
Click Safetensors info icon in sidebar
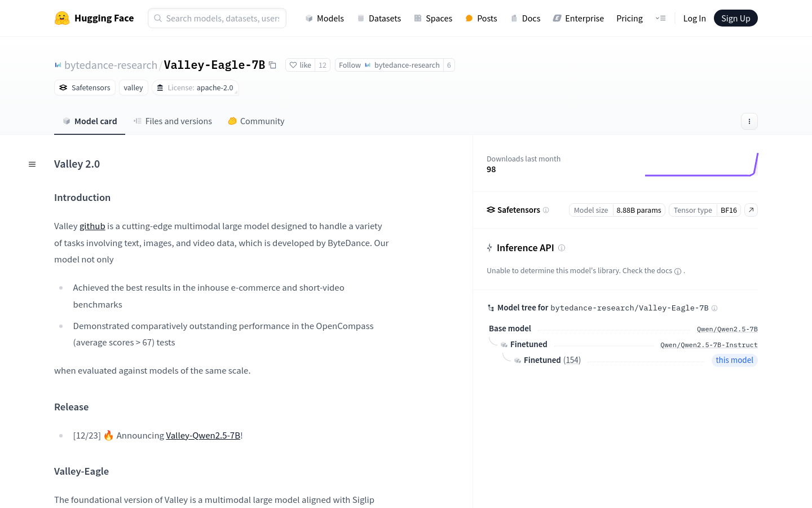click(546, 210)
